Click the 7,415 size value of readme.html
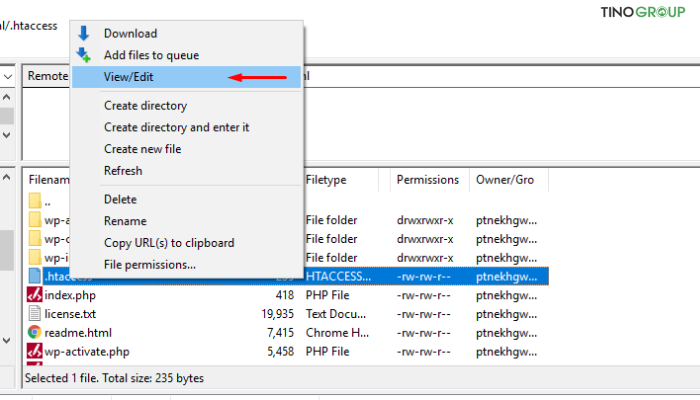 [280, 333]
